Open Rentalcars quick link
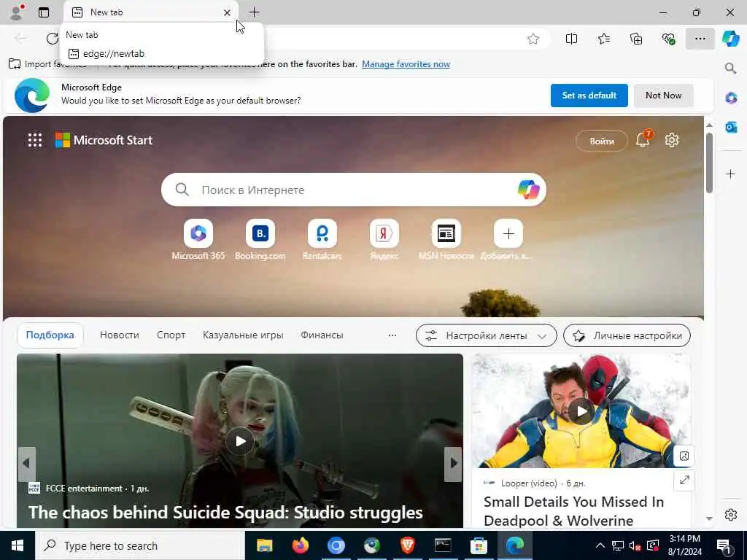The image size is (747, 560). [322, 239]
